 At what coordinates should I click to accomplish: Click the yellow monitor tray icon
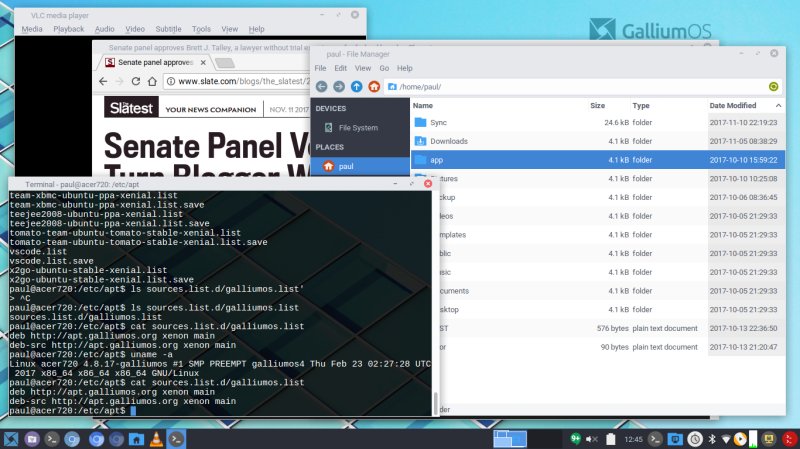click(768, 439)
